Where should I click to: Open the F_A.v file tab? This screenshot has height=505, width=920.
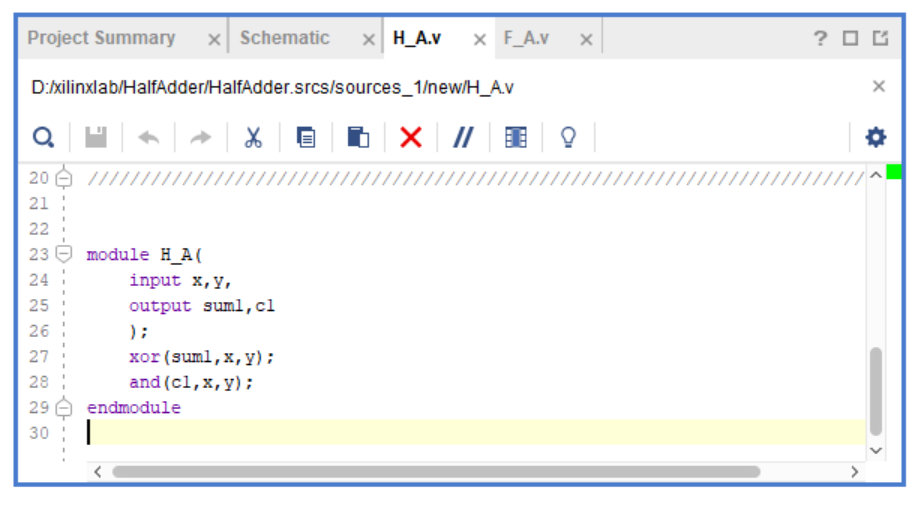click(526, 38)
